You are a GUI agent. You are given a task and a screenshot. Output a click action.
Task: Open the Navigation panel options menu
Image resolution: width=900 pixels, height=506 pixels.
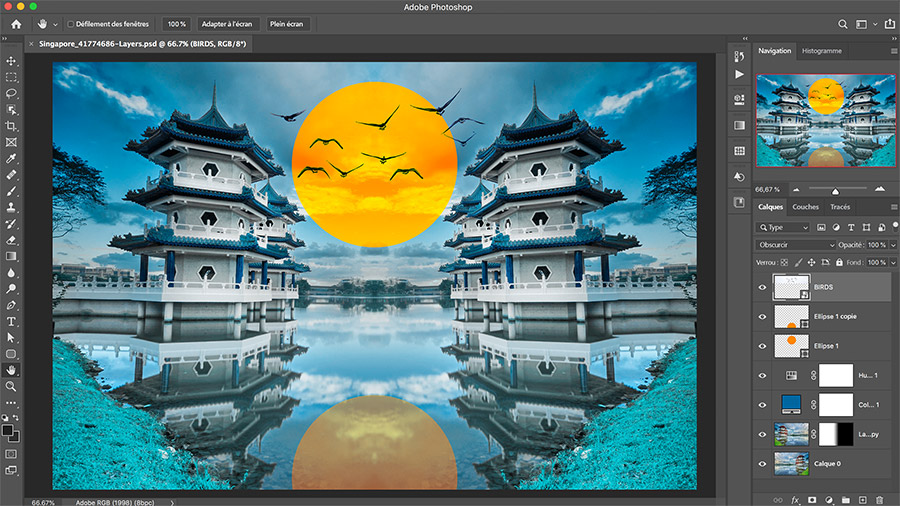(894, 51)
